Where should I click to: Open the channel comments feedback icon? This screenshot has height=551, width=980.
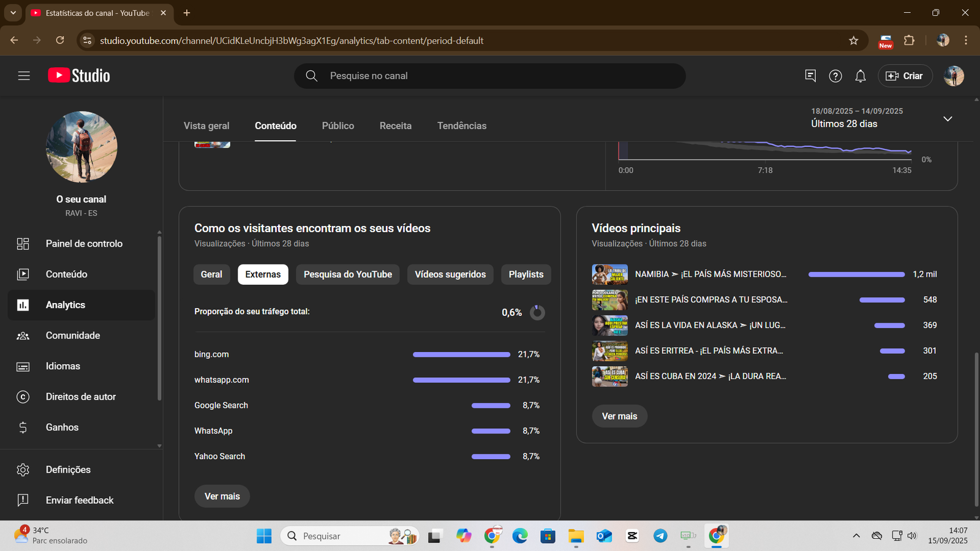pyautogui.click(x=810, y=76)
